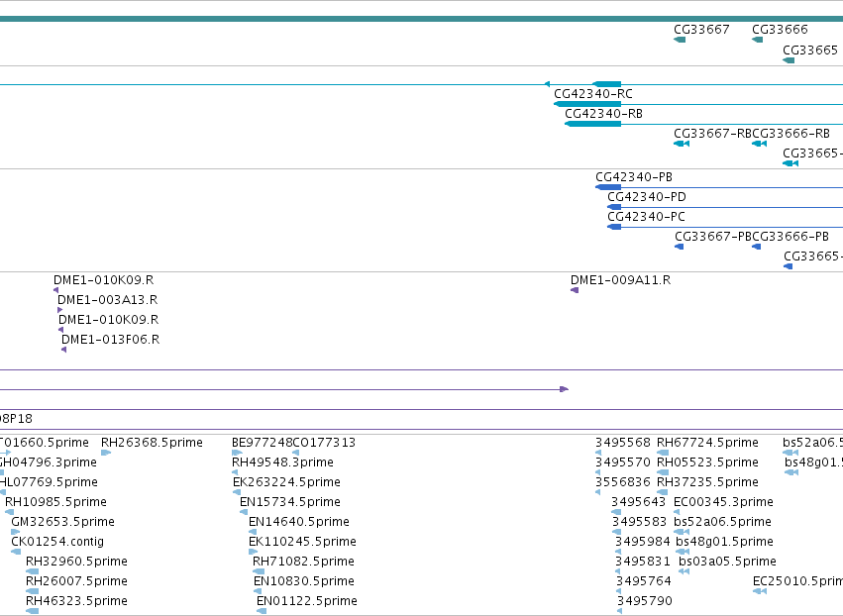
Task: Select the bs03a05.5prime EST label
Action: [727, 562]
